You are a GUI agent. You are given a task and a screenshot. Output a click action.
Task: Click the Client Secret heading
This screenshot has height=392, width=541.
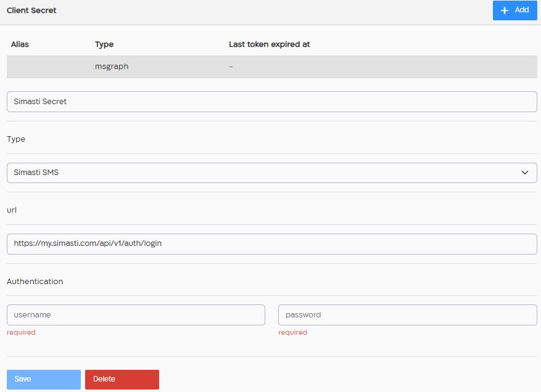click(31, 10)
